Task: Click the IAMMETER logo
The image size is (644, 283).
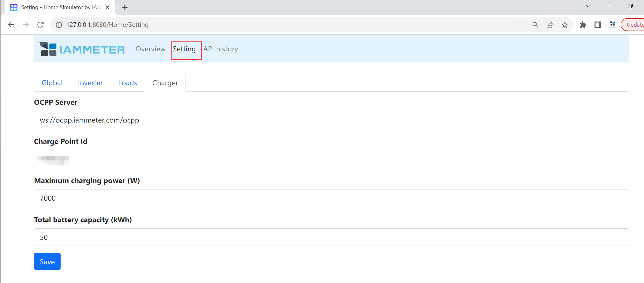Action: (x=82, y=49)
